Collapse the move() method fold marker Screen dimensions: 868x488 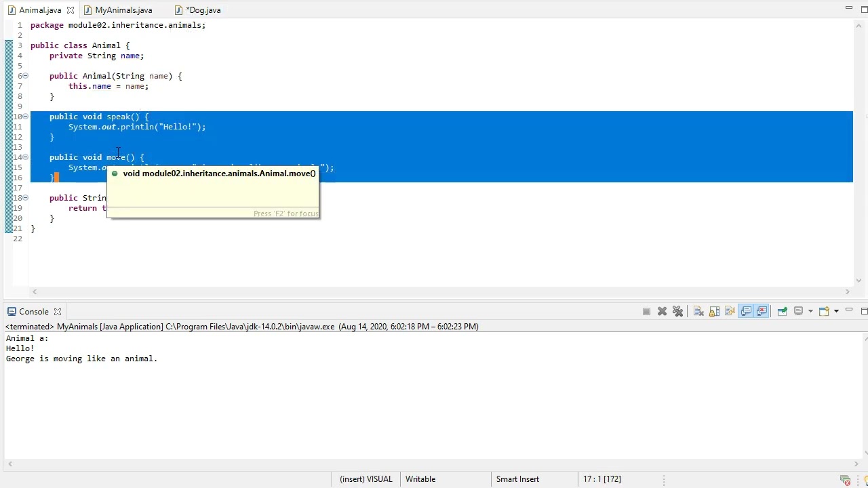[26, 157]
